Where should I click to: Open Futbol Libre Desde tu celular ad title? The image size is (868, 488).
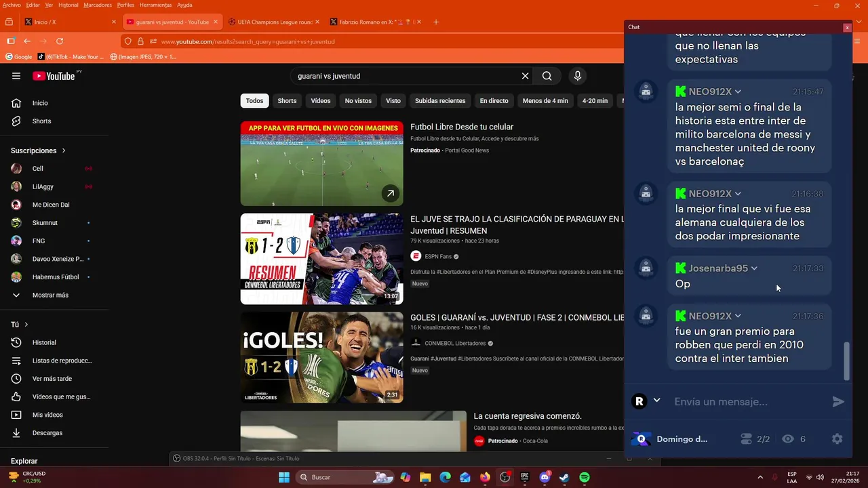462,127
